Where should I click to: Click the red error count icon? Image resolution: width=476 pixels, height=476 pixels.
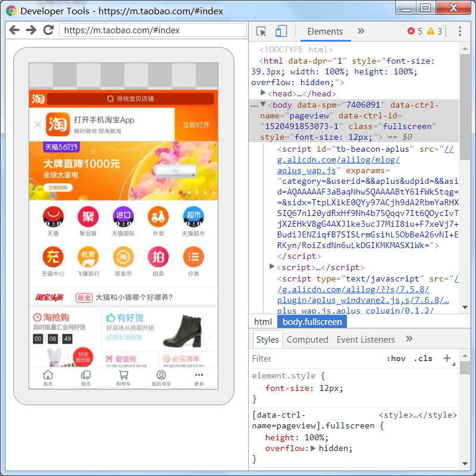tap(411, 31)
